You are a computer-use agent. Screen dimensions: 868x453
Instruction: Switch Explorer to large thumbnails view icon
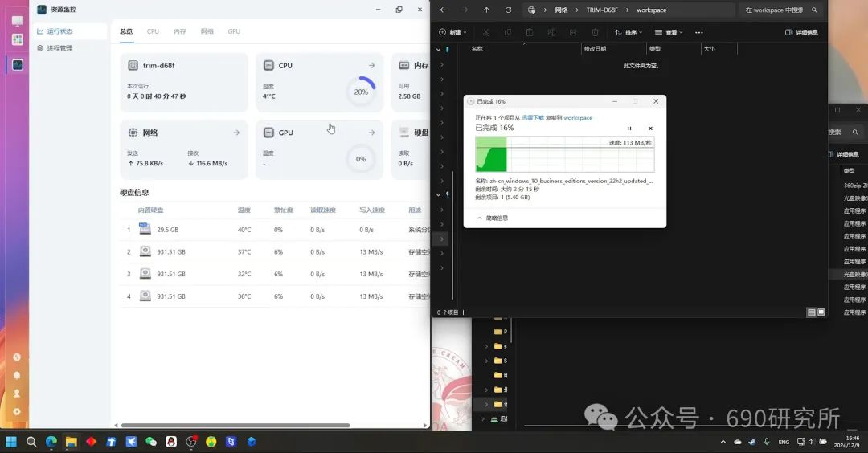coord(821,312)
